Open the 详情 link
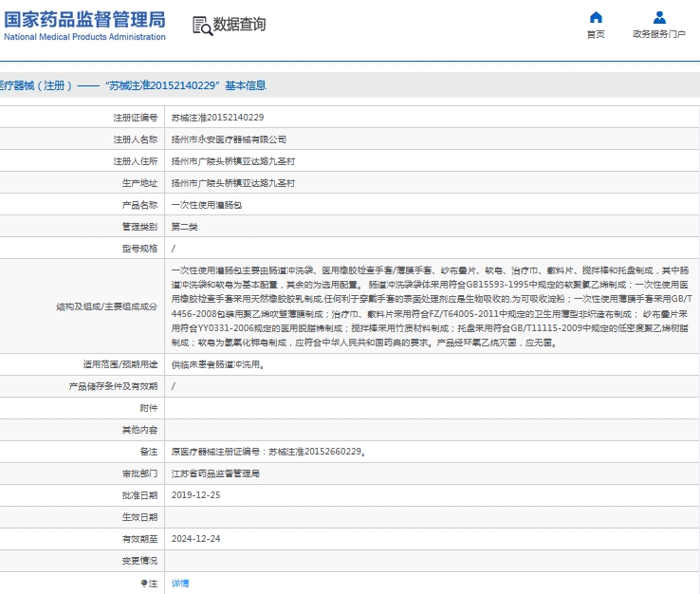 [x=180, y=583]
